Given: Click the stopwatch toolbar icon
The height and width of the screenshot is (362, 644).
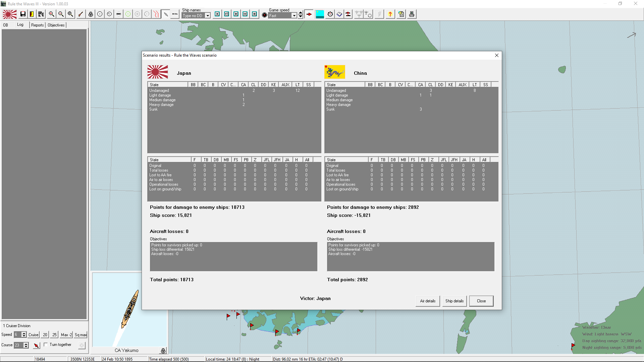Looking at the screenshot, I should (x=330, y=14).
